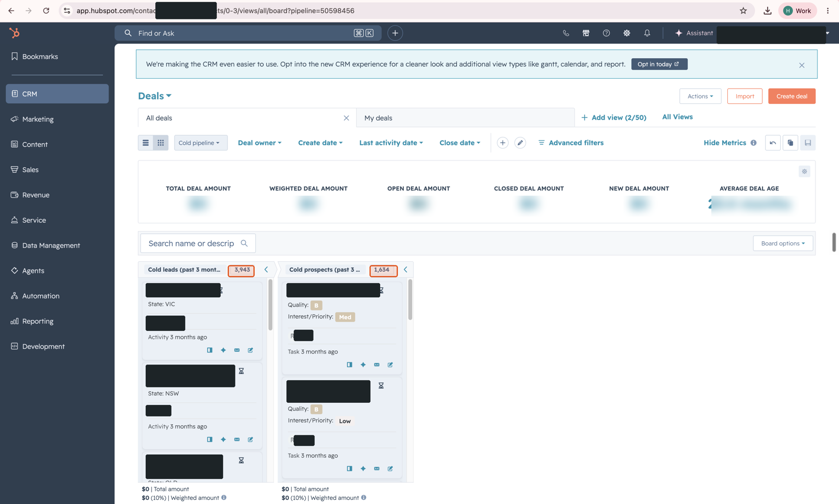The width and height of the screenshot is (839, 504).
Task: Click the plus create button beside search
Action: coord(395,33)
